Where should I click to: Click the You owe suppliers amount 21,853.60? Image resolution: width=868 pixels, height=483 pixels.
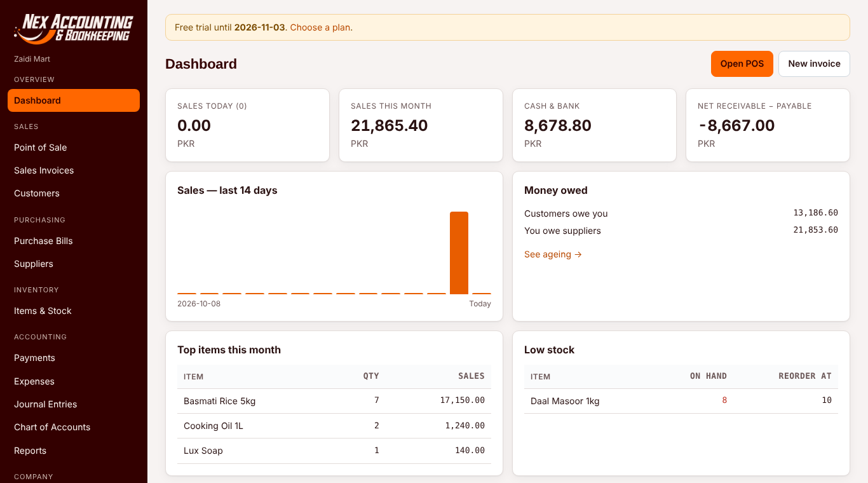815,230
